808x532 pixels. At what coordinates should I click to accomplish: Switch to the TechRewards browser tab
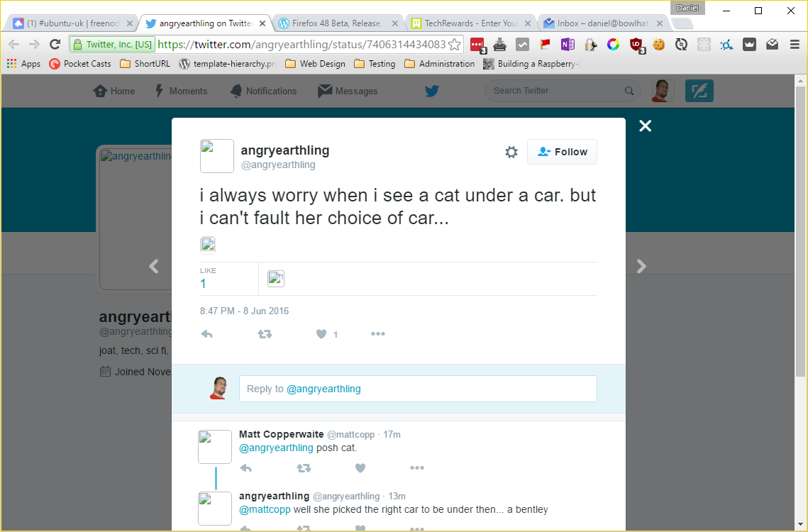(x=470, y=23)
